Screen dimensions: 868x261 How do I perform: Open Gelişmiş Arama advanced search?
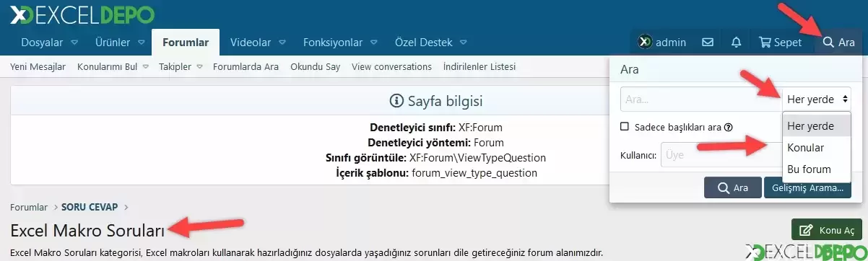coord(807,187)
